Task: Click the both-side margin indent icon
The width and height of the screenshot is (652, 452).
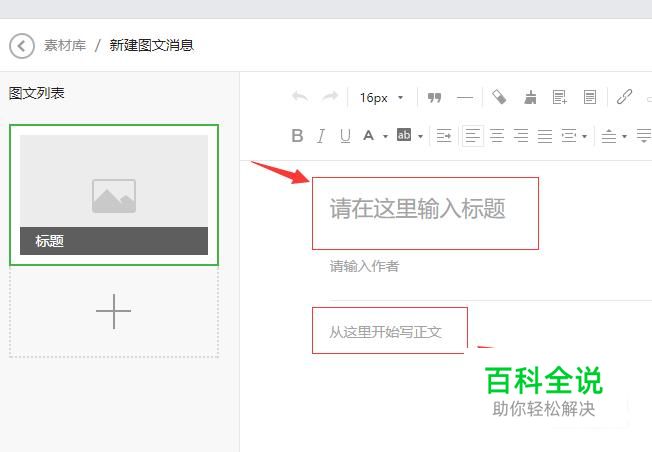Action: point(569,136)
